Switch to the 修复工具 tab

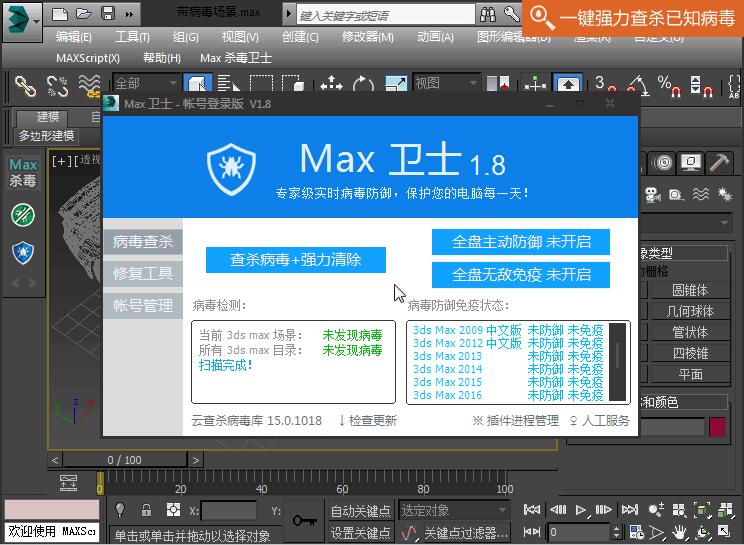coord(142,273)
